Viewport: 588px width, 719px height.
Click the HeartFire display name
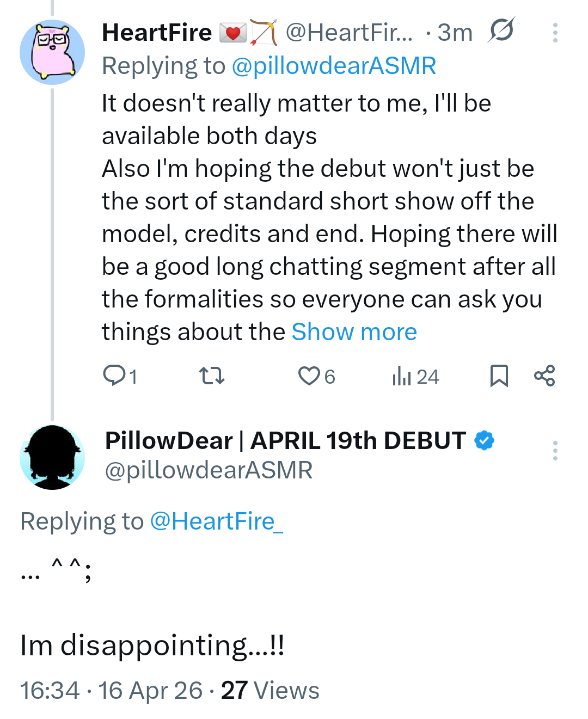(157, 33)
